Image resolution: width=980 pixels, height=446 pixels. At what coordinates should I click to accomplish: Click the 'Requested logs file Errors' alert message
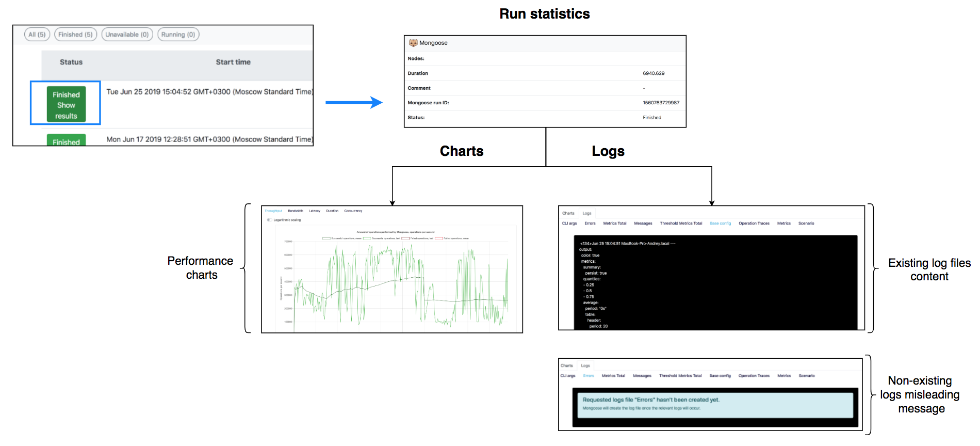tap(715, 405)
